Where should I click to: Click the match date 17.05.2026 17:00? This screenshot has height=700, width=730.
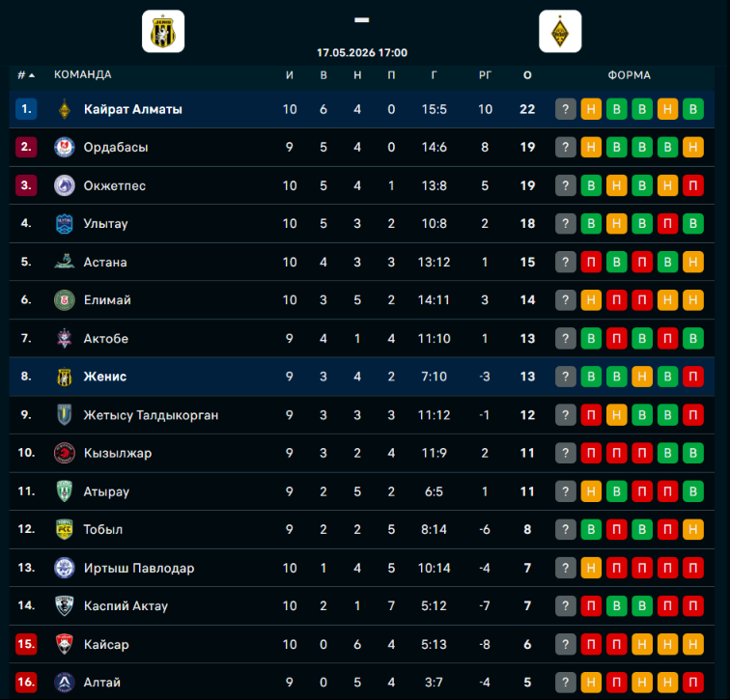click(362, 52)
